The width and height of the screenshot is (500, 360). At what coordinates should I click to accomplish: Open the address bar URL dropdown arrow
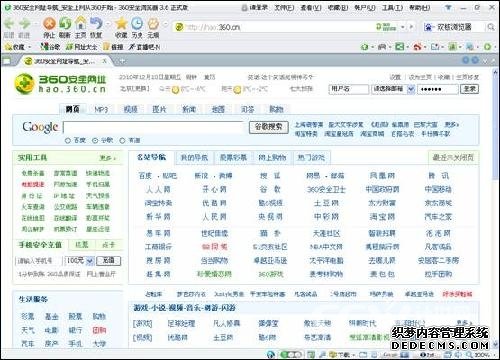click(403, 27)
